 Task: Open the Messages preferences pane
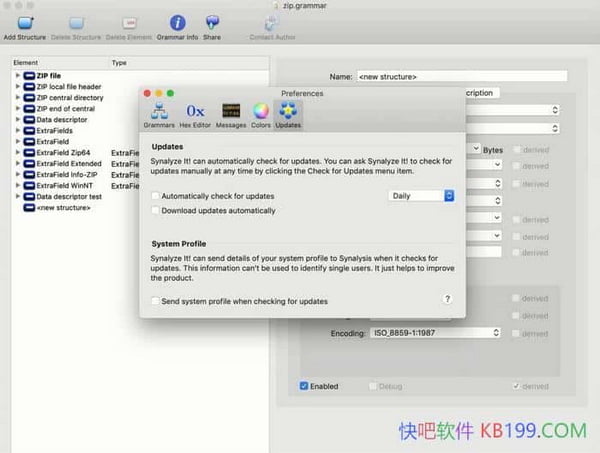[x=230, y=110]
